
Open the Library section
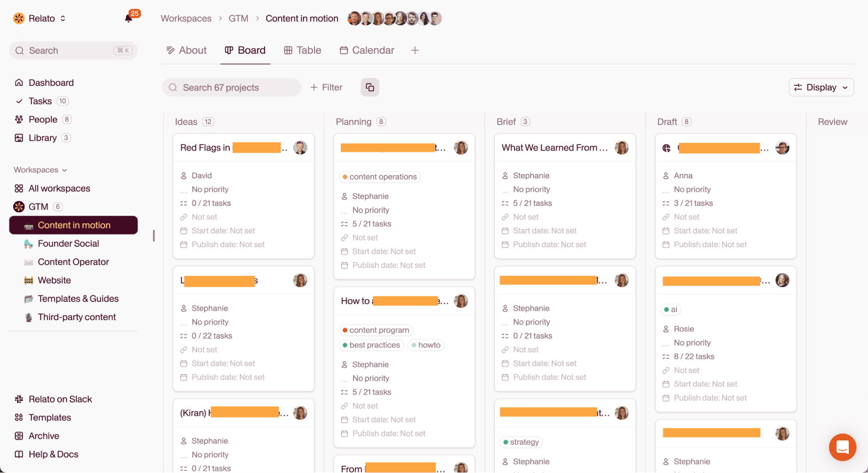43,138
